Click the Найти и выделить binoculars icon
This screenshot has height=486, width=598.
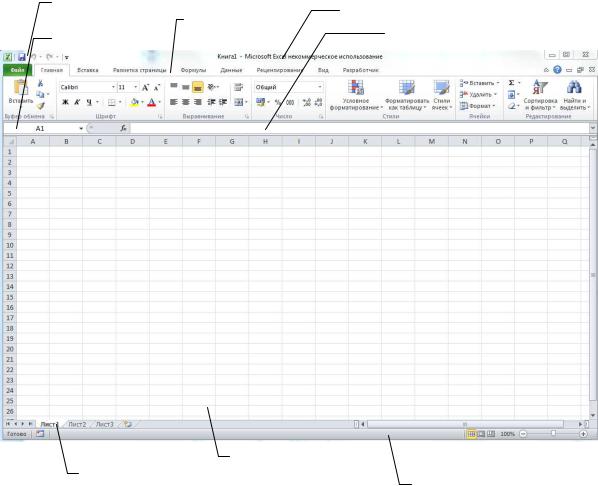pos(574,88)
